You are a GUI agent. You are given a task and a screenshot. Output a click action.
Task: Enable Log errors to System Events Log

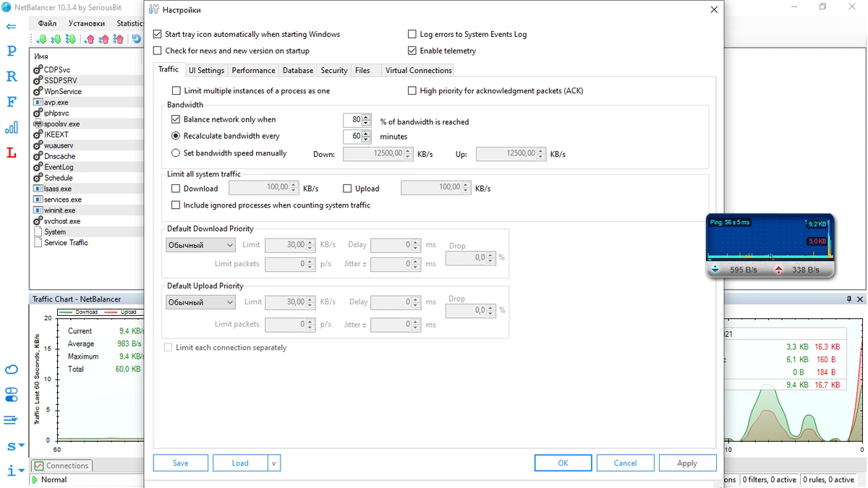(x=412, y=34)
